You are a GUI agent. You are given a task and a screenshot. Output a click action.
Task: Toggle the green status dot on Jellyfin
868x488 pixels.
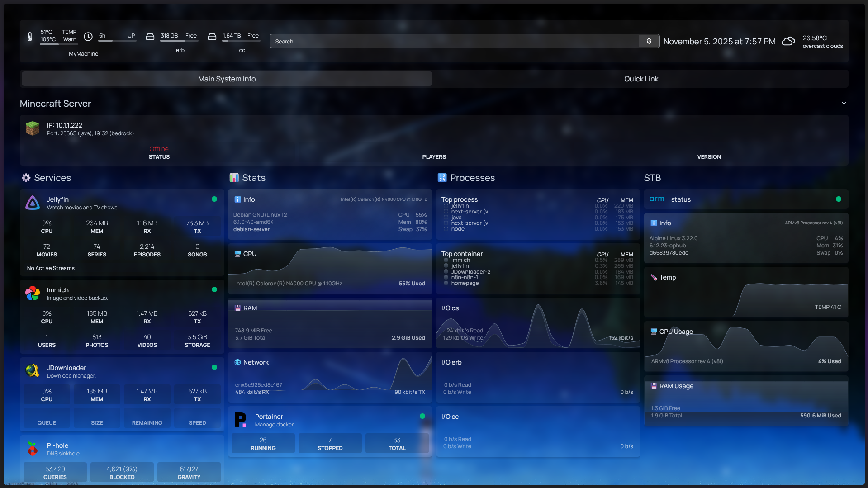tap(214, 199)
